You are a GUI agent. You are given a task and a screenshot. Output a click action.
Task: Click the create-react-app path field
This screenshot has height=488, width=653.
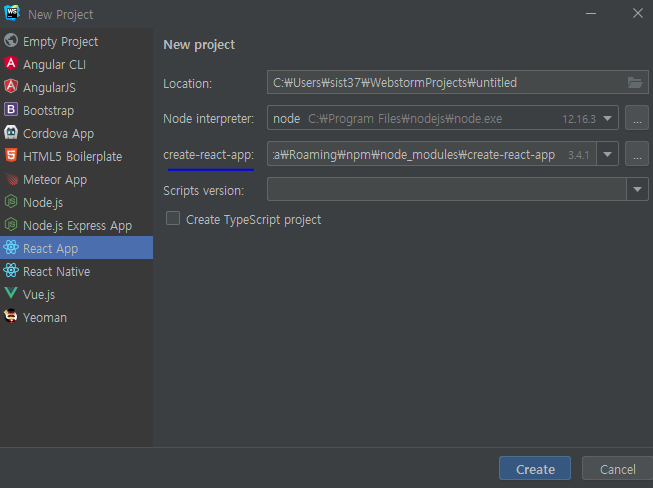[431, 154]
